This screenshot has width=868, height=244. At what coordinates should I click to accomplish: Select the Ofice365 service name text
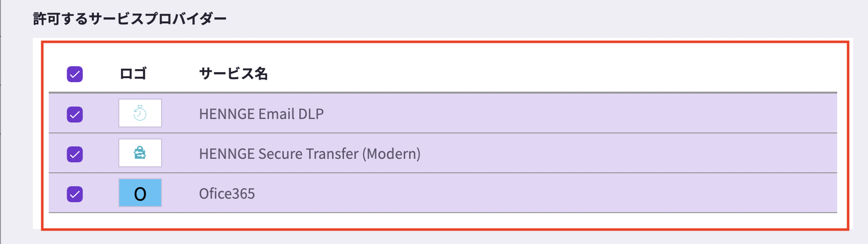pyautogui.click(x=227, y=194)
